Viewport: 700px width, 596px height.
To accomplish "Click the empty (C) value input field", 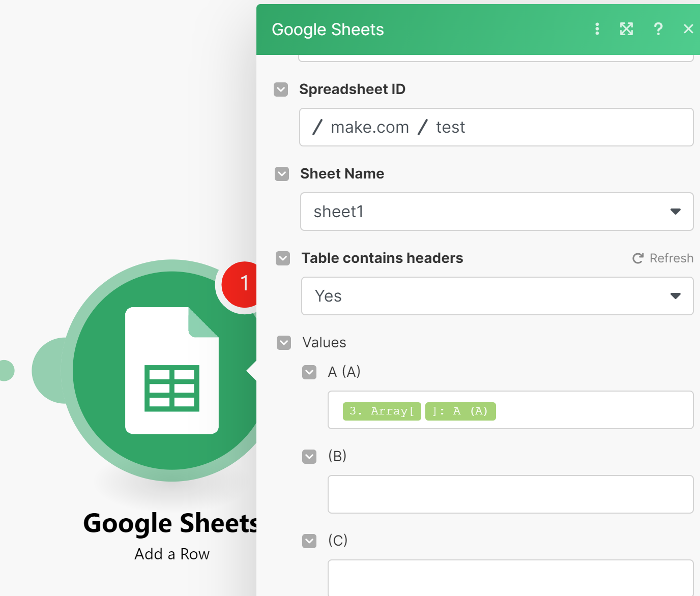I will [x=511, y=578].
